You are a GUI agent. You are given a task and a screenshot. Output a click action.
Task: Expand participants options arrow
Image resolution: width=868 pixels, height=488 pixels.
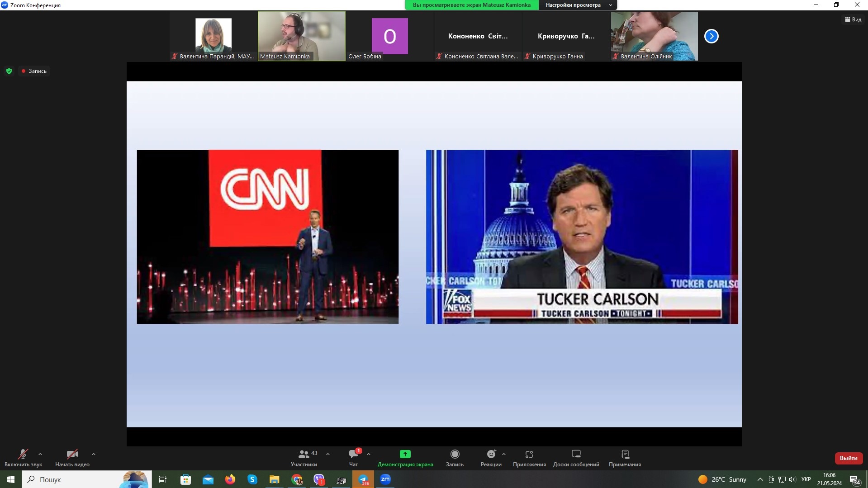point(328,454)
